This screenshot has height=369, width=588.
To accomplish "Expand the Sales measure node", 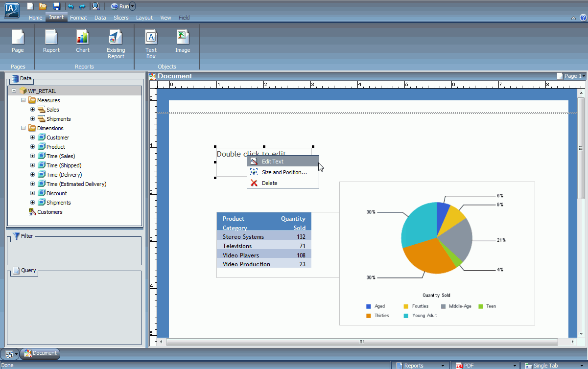I will (33, 110).
